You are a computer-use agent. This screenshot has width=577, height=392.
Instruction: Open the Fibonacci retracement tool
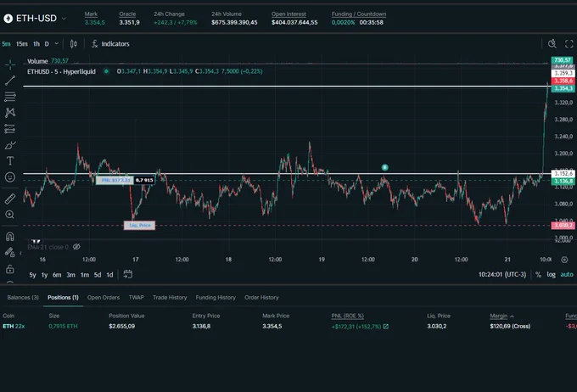[x=10, y=97]
